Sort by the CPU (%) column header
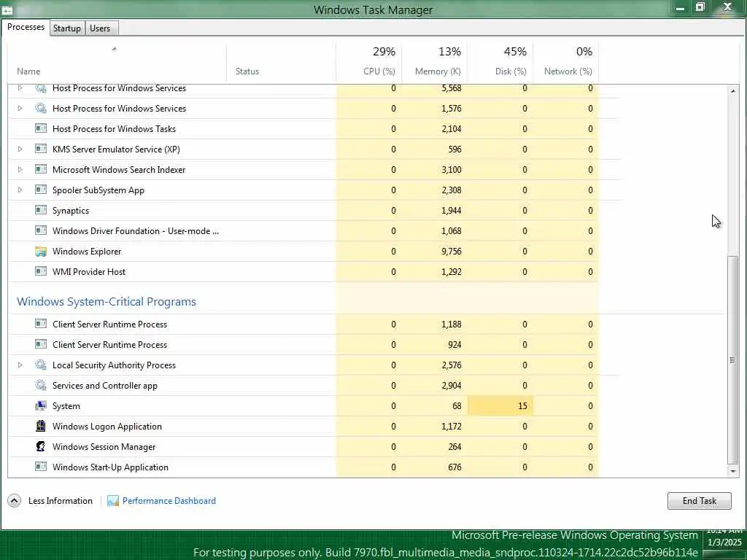This screenshot has width=747, height=560. click(x=368, y=63)
